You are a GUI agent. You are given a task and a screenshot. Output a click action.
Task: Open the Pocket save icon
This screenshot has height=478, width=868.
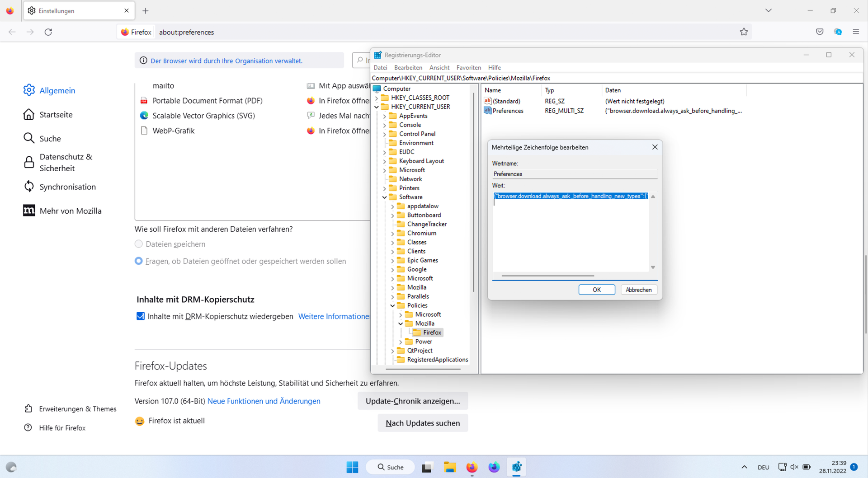[x=820, y=32]
